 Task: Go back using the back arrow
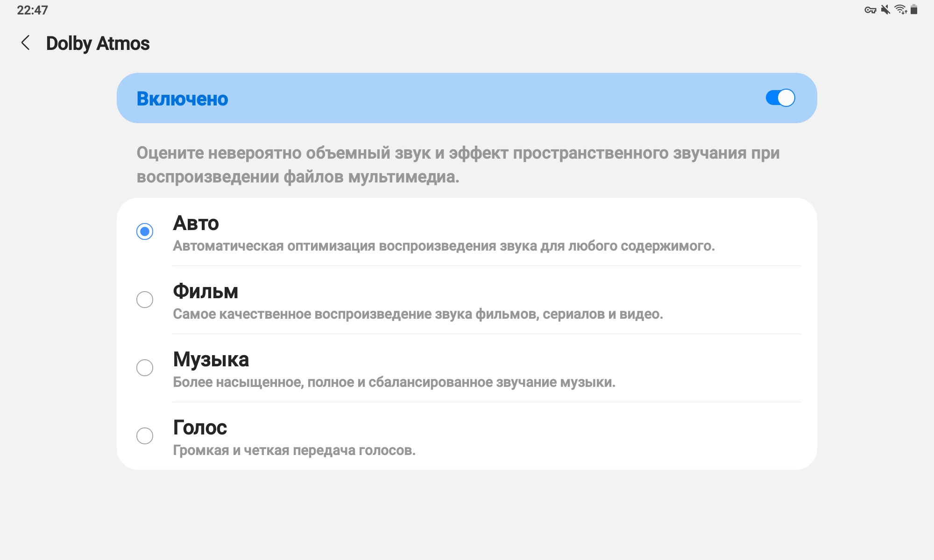26,43
